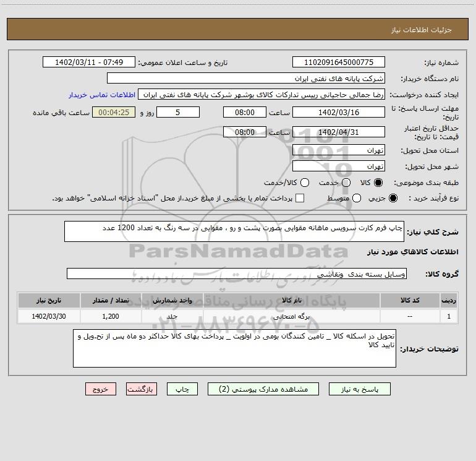The image size is (476, 461).
Task: Click the واحد شمارش column header
Action: click(172, 300)
